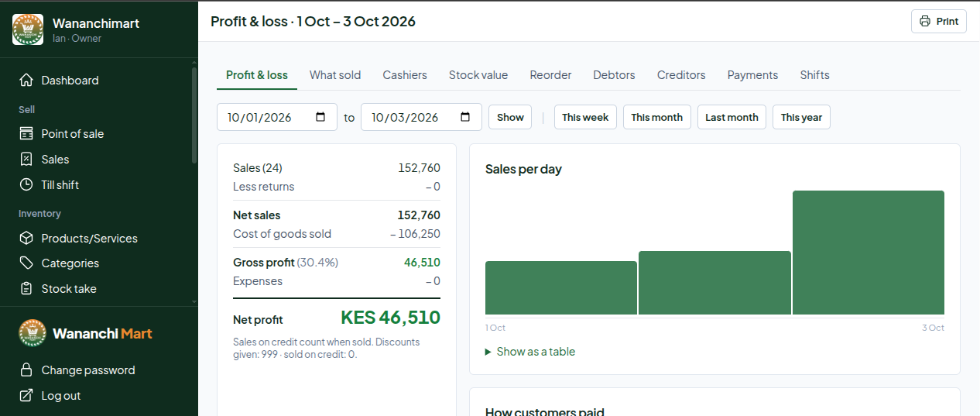Print the profit and loss report

point(939,22)
